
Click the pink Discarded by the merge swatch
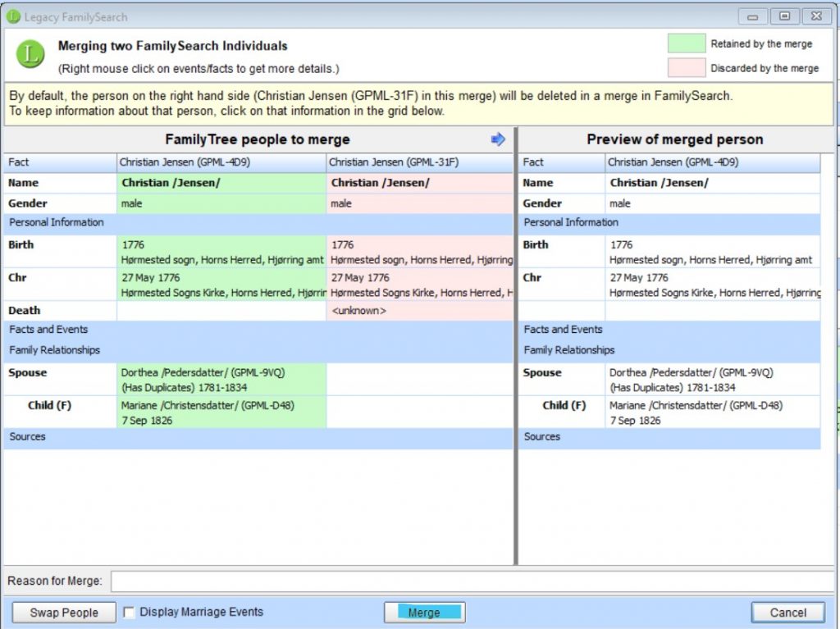[x=687, y=68]
